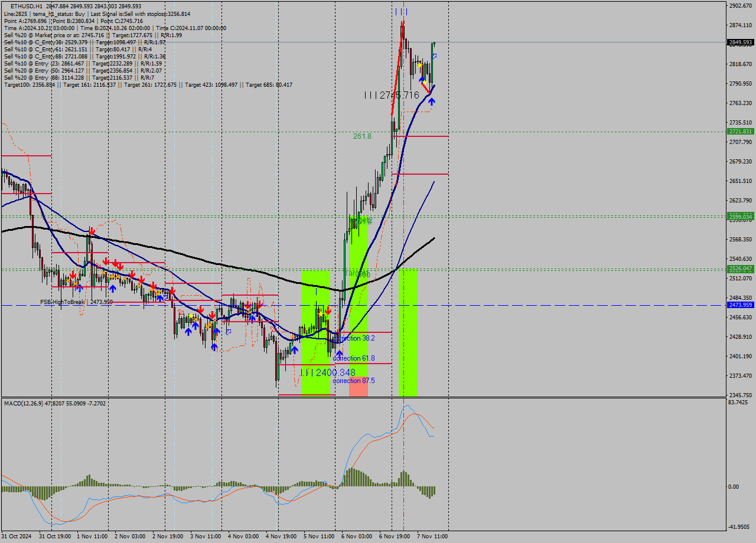Click the 2818.670 price axis value
This screenshot has width=756, height=543.
(740, 64)
